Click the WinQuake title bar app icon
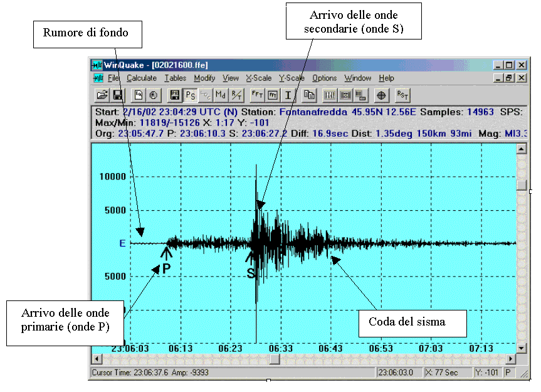Image resolution: width=541 pixels, height=392 pixels. pos(97,65)
